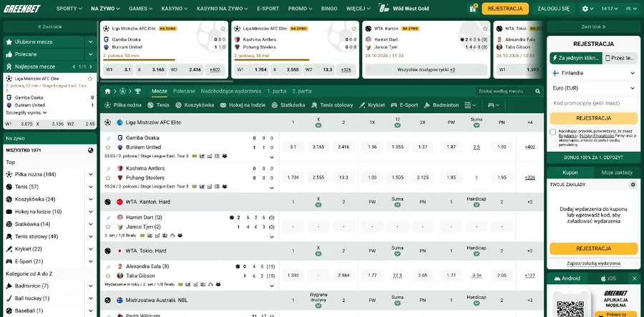644x317 pixels.
Task: Expand Ulubione mecze section
Action: [x=91, y=42]
